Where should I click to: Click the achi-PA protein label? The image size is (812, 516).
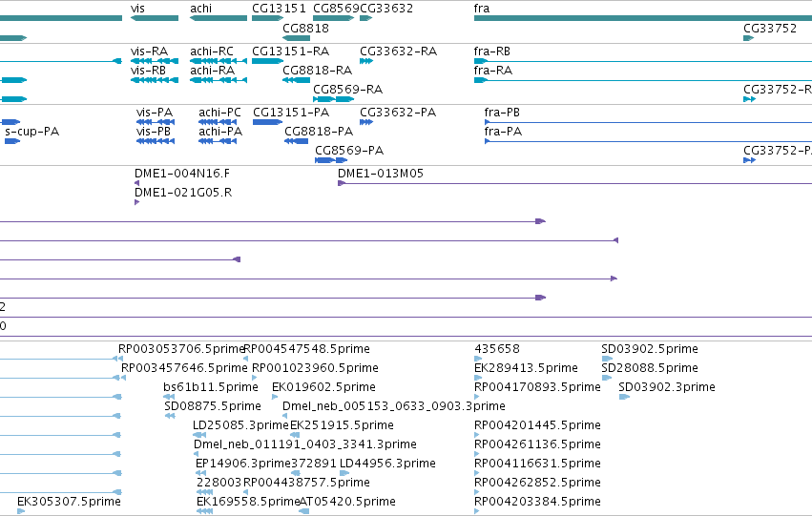(220, 132)
